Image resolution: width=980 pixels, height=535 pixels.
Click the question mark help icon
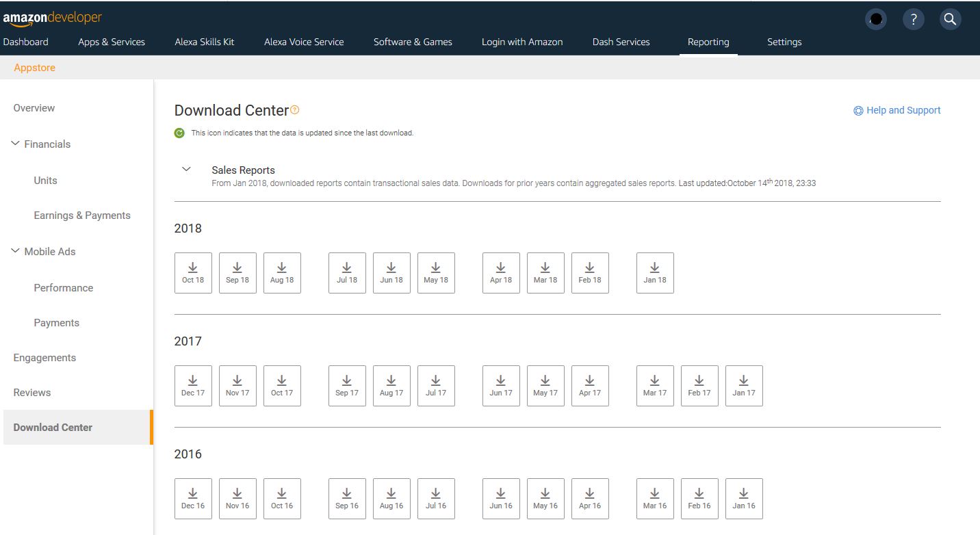point(914,19)
